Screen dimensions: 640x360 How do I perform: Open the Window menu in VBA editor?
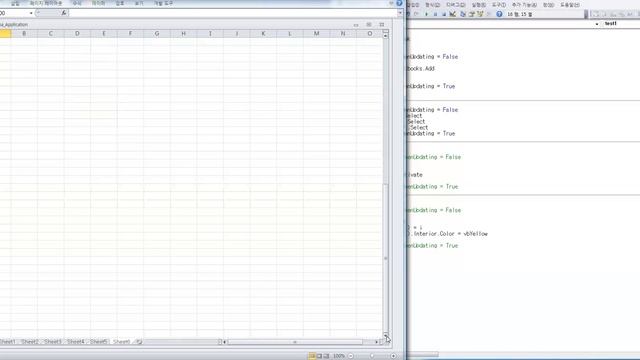click(548, 5)
